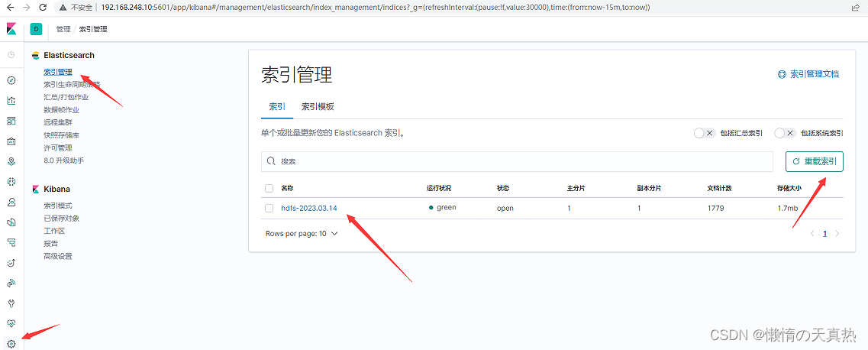The height and width of the screenshot is (350, 868).
Task: Open the D space avatar selector
Action: tap(36, 29)
